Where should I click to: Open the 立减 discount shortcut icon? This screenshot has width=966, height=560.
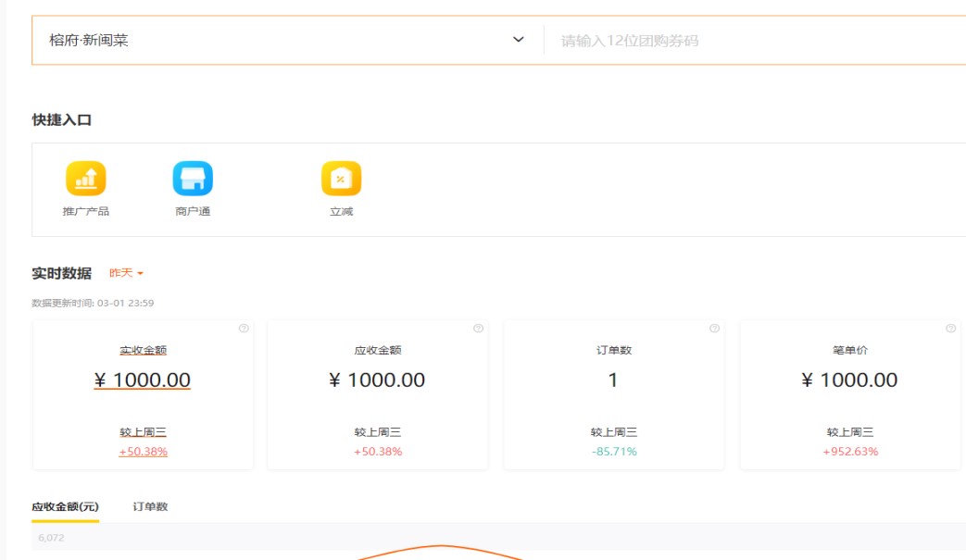[341, 179]
